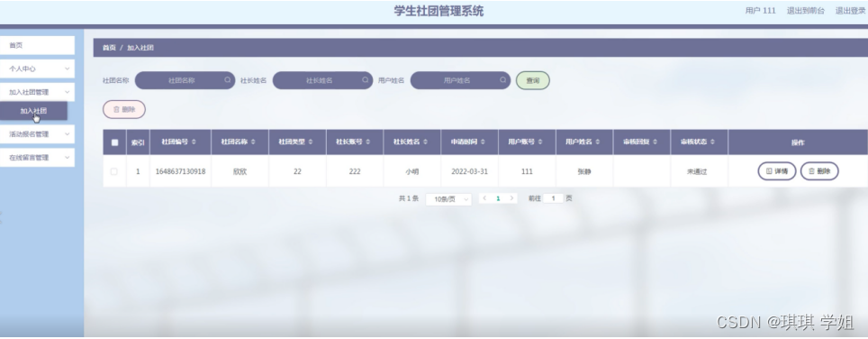Image resolution: width=868 pixels, height=339 pixels.
Task: Click the 2022-03-31 date cell
Action: pos(469,171)
